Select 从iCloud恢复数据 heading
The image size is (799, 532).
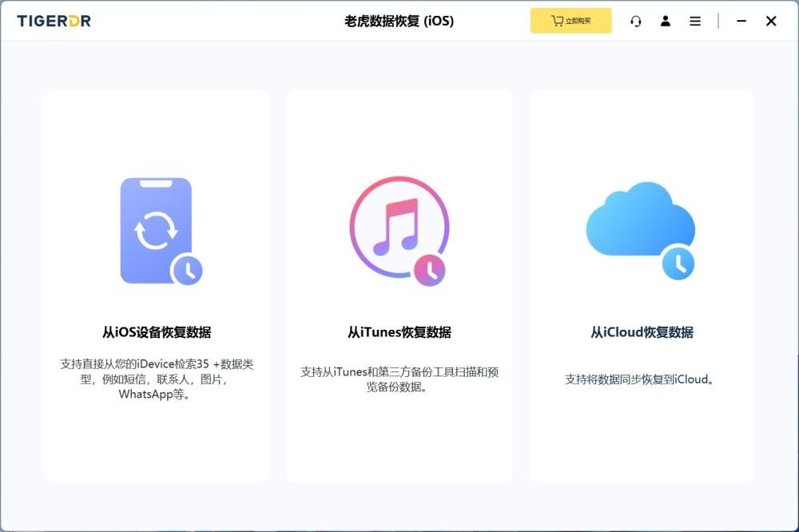[642, 332]
